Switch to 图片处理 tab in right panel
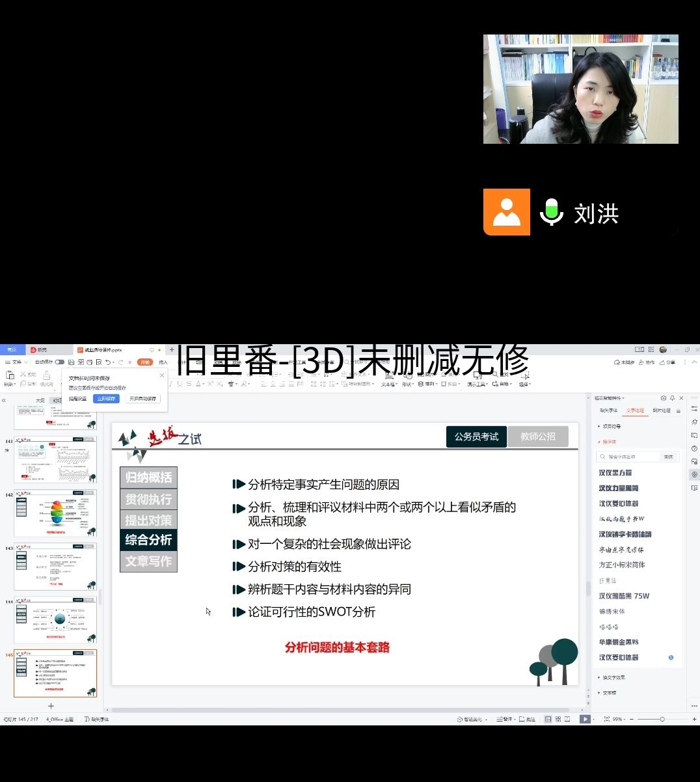700x782 pixels. coord(662,411)
